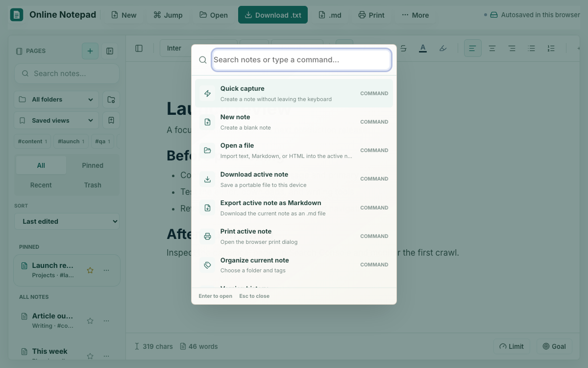This screenshot has height=368, width=588.
Task: Focus the command palette search field
Action: tap(301, 60)
